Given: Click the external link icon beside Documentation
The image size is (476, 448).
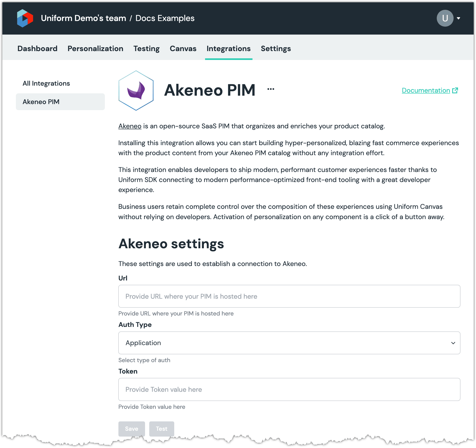Looking at the screenshot, I should [x=455, y=90].
